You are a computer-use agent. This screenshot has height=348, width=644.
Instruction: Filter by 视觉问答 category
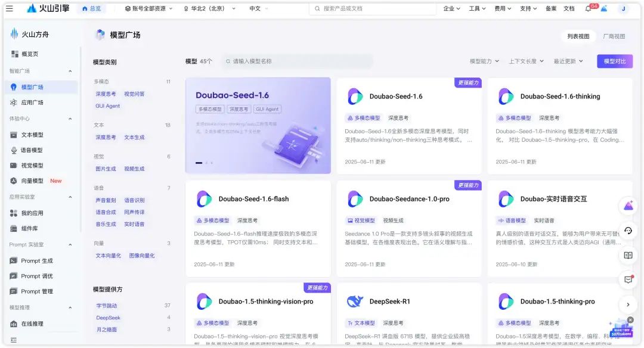pos(134,94)
